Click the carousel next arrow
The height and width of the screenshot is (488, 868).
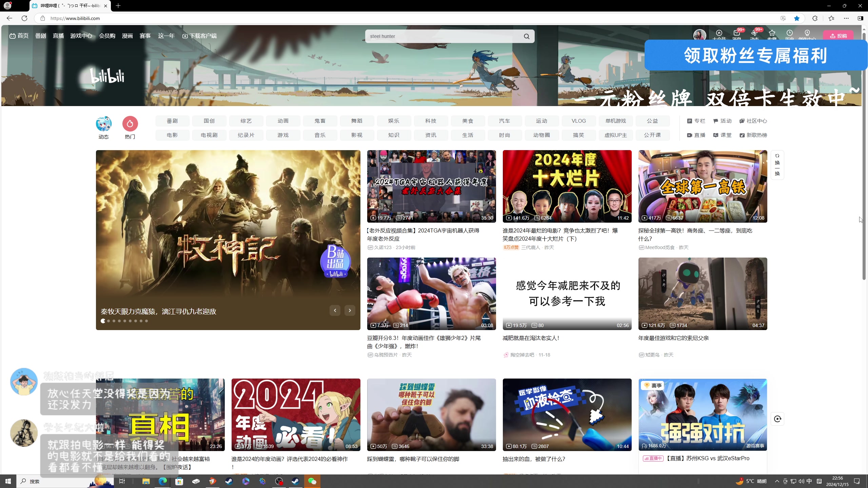[350, 310]
